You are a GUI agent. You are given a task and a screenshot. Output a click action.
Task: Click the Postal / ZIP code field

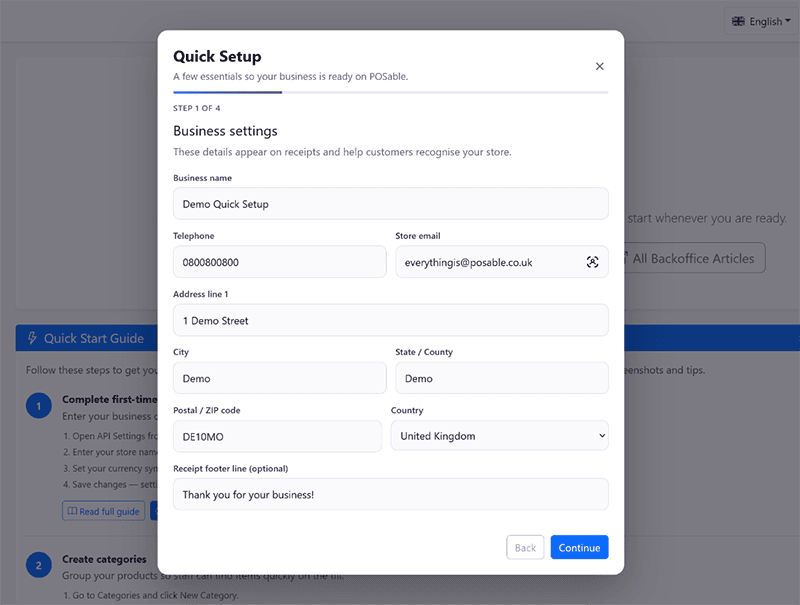[278, 437]
